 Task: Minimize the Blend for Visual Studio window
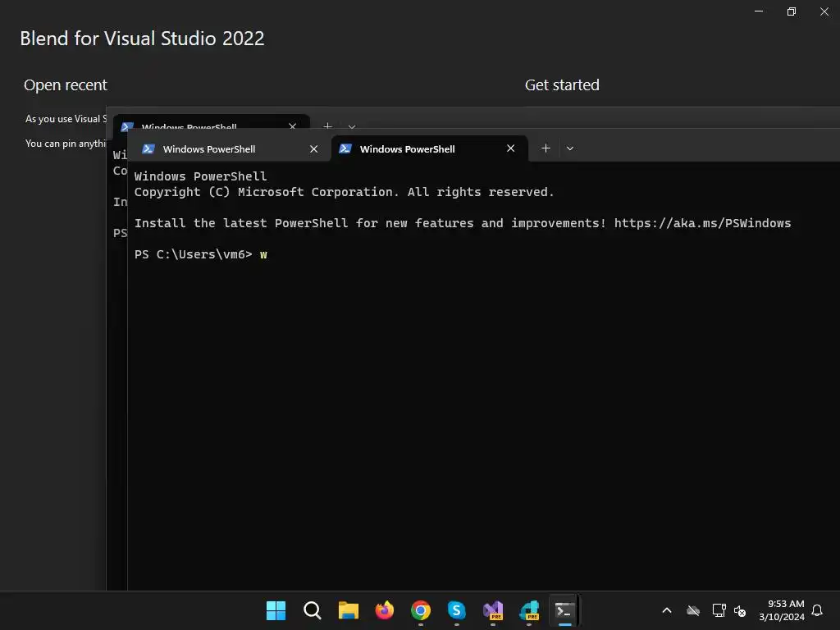pyautogui.click(x=759, y=11)
